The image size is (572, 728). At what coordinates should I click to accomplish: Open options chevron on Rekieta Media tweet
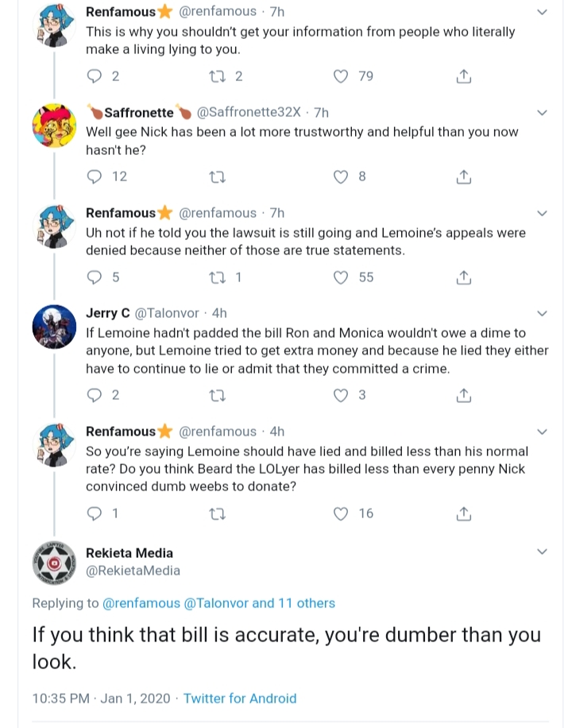click(x=542, y=552)
